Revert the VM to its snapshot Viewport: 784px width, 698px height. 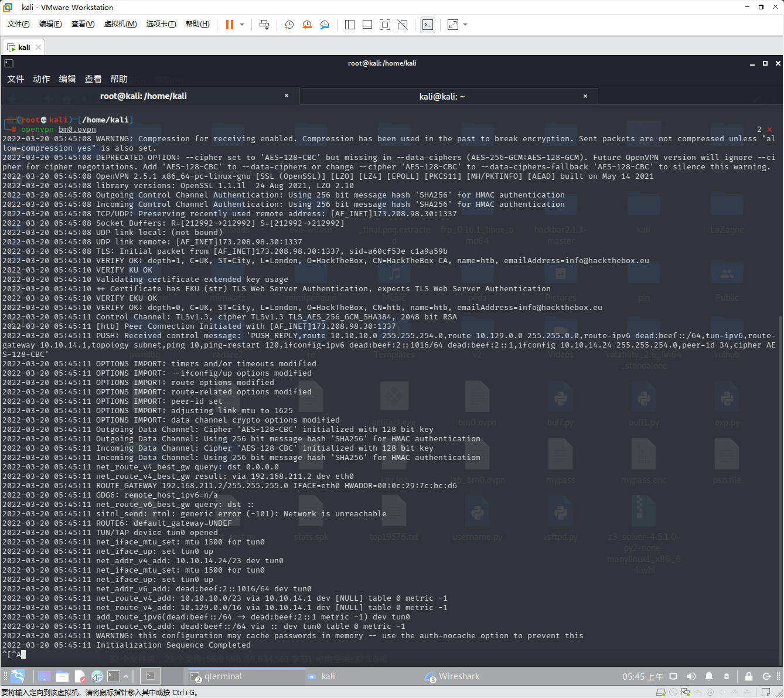click(x=306, y=24)
